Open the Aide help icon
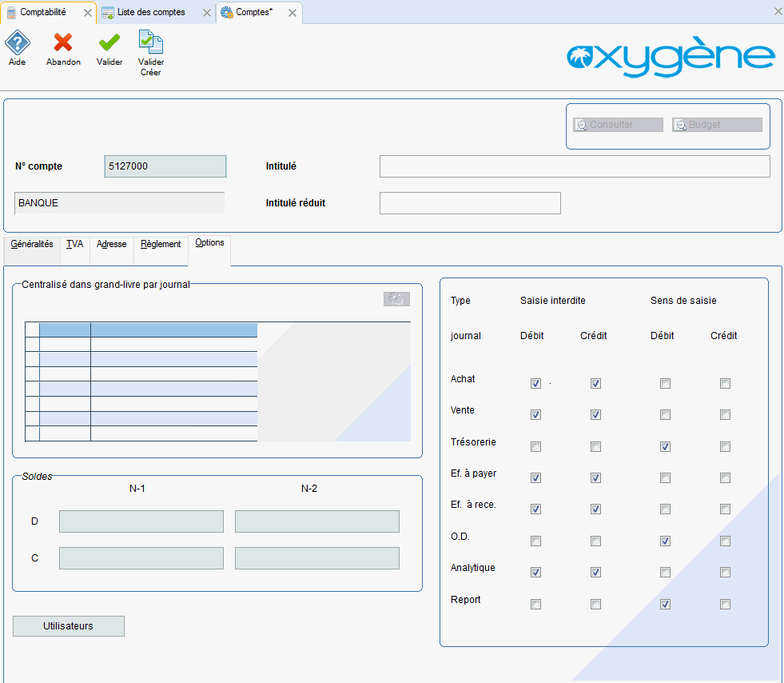This screenshot has height=683, width=784. pyautogui.click(x=18, y=43)
